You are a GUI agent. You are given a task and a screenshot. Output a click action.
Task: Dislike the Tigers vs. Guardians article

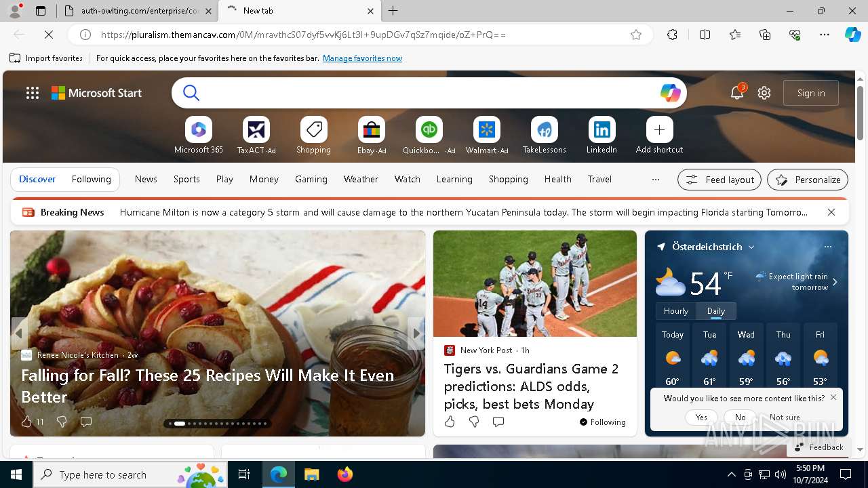[474, 422]
